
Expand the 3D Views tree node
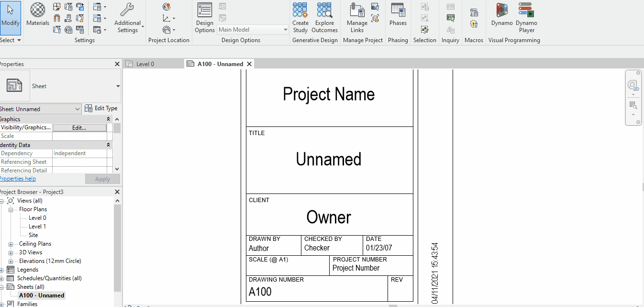[11, 252]
